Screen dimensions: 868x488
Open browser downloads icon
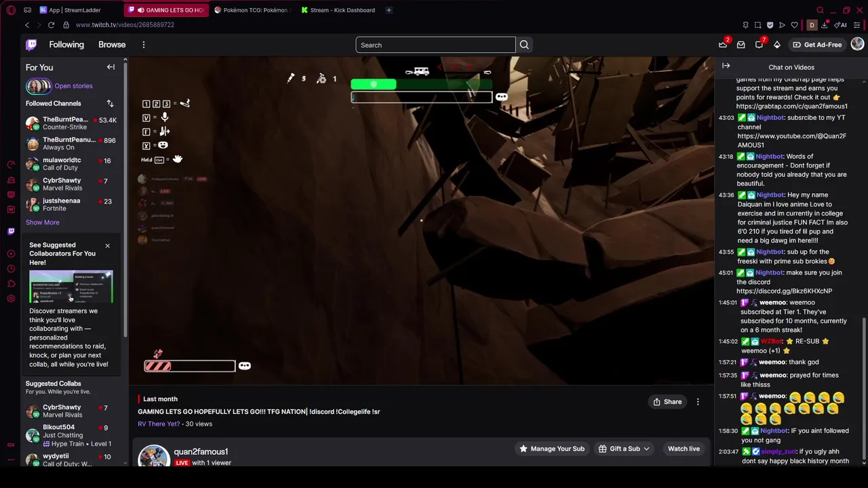[x=824, y=25]
